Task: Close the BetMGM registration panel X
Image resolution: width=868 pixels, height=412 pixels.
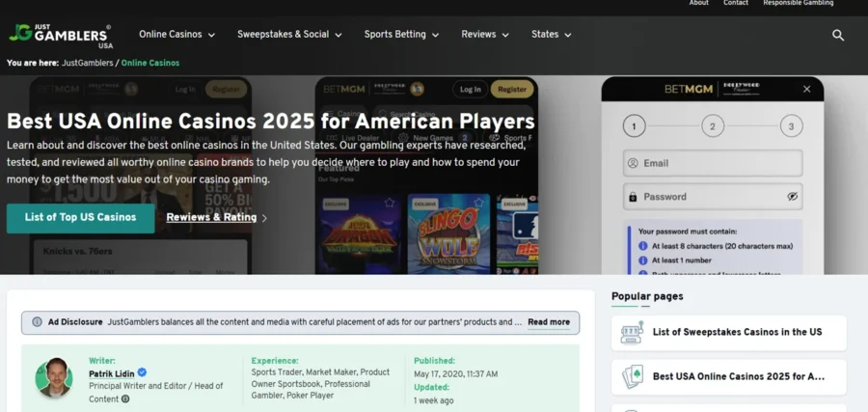Action: coord(806,89)
